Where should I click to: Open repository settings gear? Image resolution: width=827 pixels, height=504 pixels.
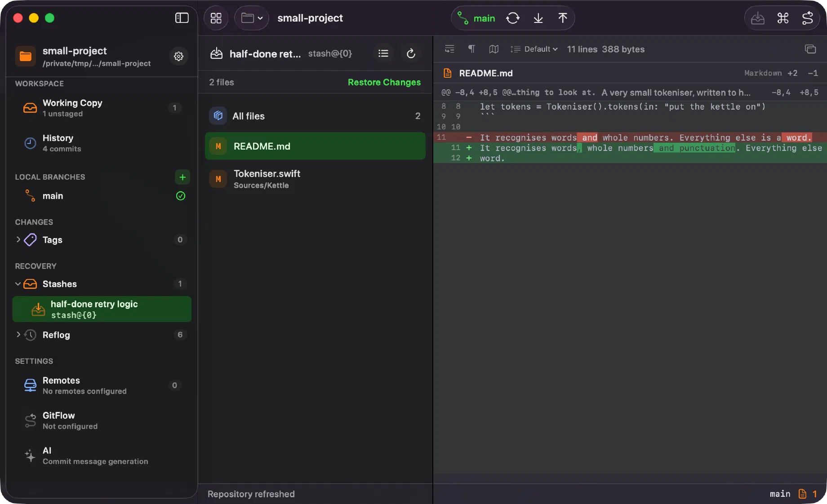click(178, 56)
